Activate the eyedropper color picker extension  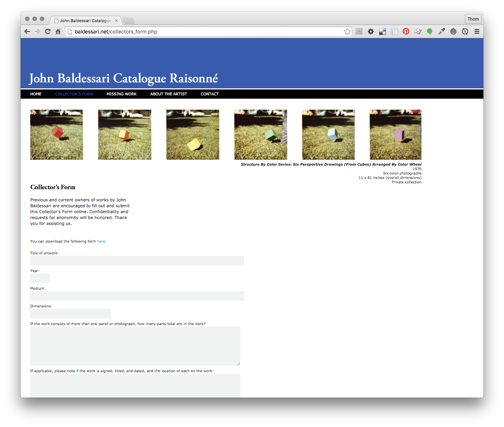click(441, 32)
